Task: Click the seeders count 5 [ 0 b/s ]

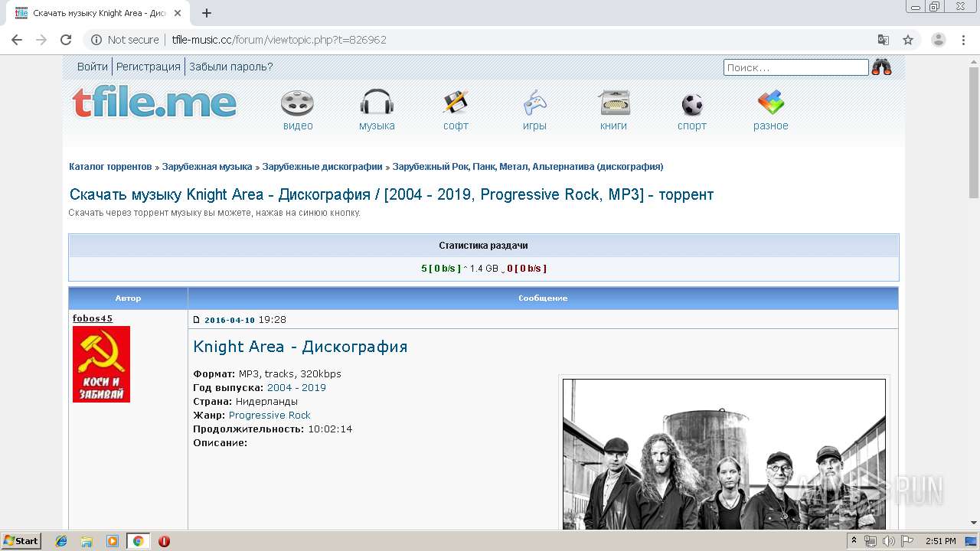Action: click(440, 269)
